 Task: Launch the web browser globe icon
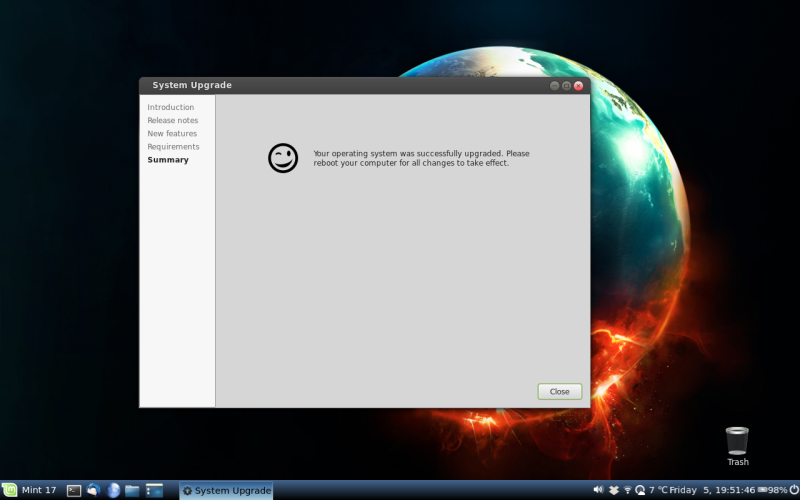coord(113,490)
